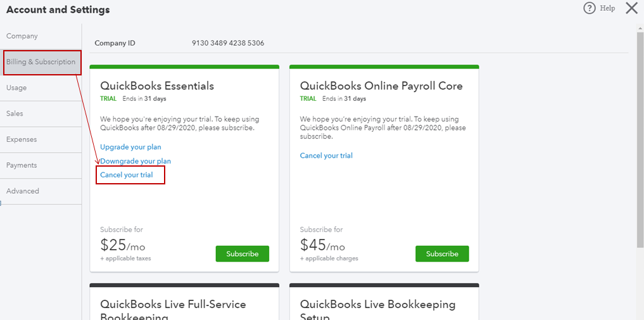This screenshot has width=644, height=320.
Task: Subscribe to Online Payroll Core for $45/mo
Action: pyautogui.click(x=442, y=254)
